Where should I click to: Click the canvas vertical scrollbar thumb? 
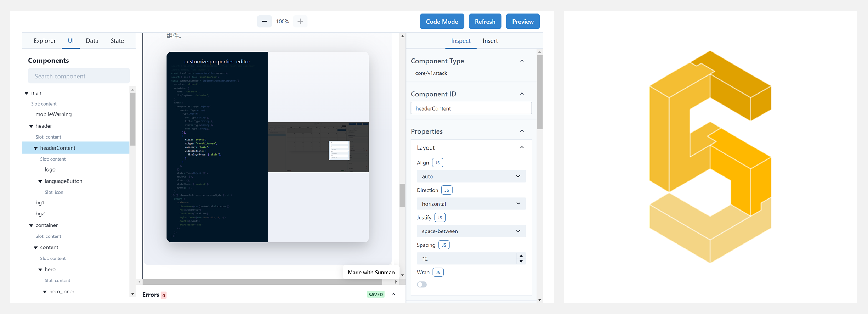[x=402, y=195]
